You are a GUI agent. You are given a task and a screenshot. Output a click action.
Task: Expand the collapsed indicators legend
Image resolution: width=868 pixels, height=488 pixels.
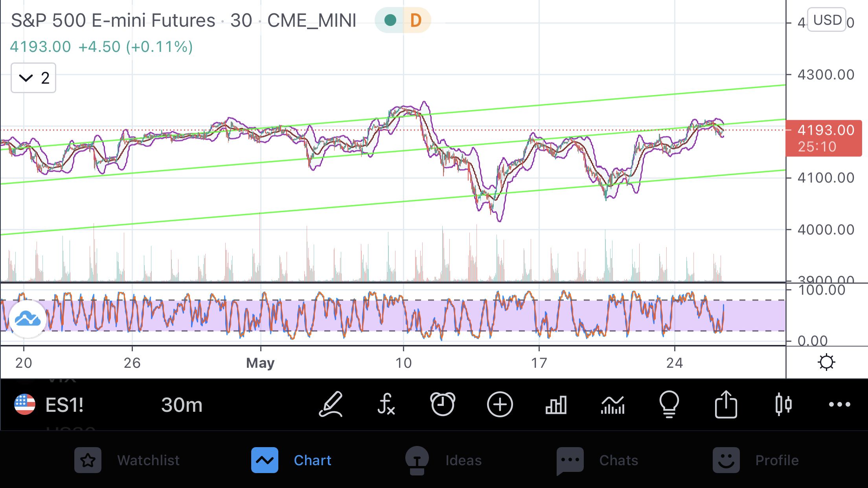pos(33,78)
